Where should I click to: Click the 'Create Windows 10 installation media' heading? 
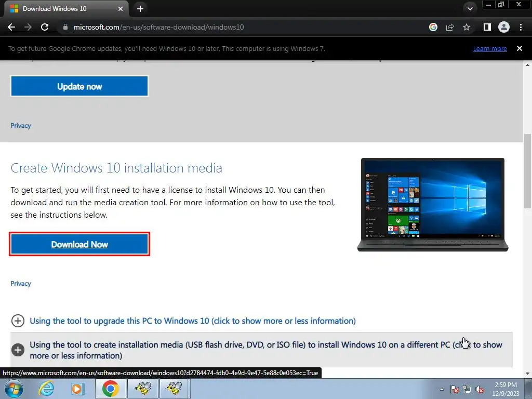click(116, 168)
